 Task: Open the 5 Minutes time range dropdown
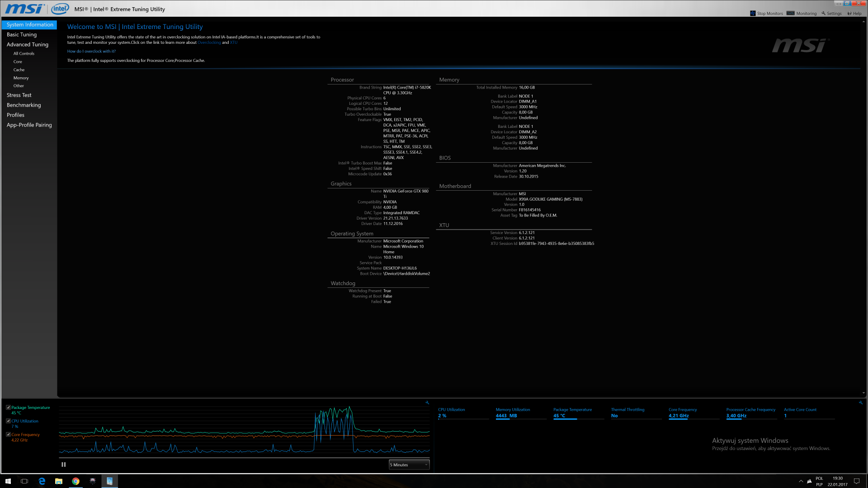[409, 465]
